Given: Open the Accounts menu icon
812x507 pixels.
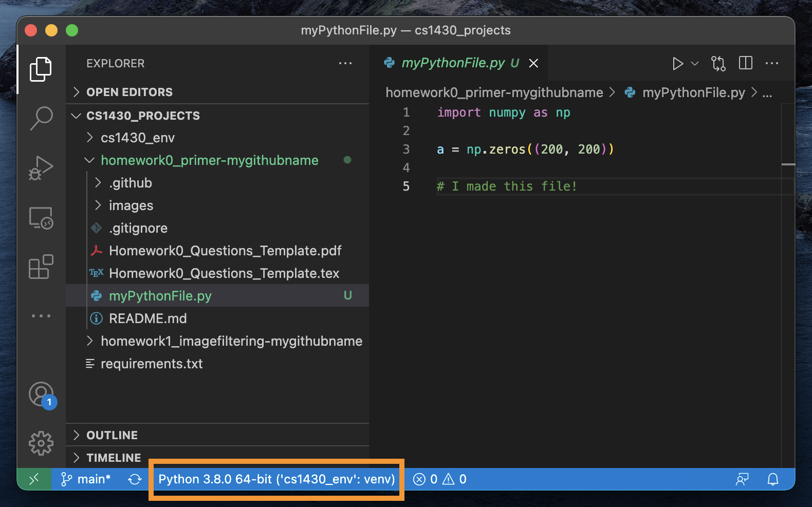Looking at the screenshot, I should tap(41, 395).
